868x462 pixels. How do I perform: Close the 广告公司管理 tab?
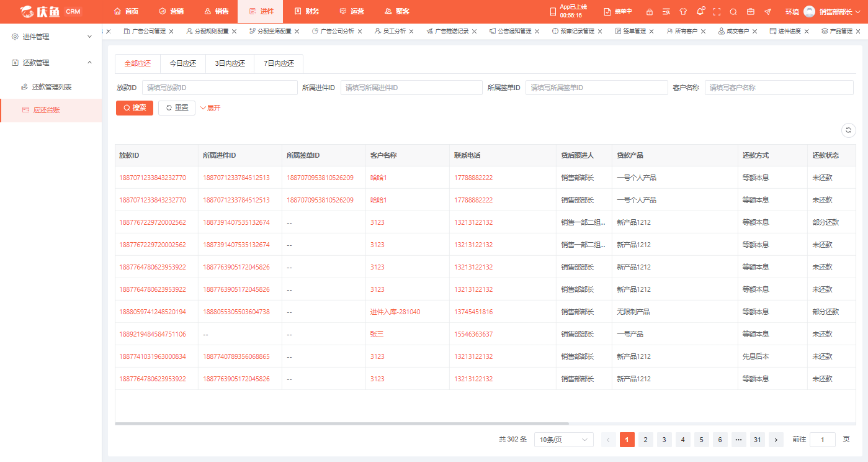click(x=171, y=31)
